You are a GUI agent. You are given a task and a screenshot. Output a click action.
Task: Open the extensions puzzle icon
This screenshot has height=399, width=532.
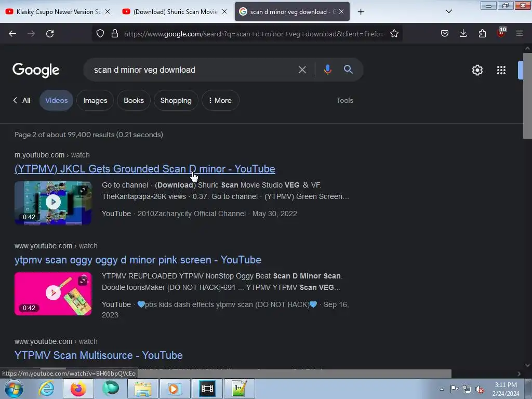[482, 33]
